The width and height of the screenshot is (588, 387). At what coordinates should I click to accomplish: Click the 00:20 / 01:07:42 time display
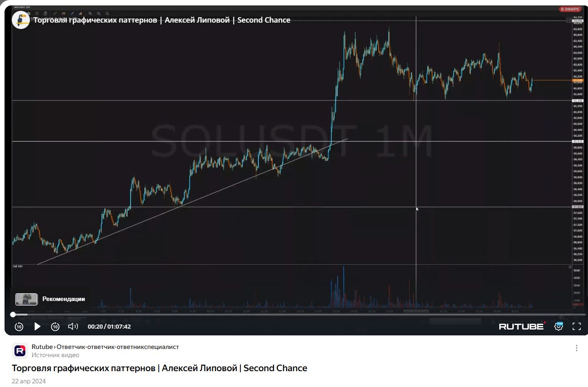click(109, 326)
